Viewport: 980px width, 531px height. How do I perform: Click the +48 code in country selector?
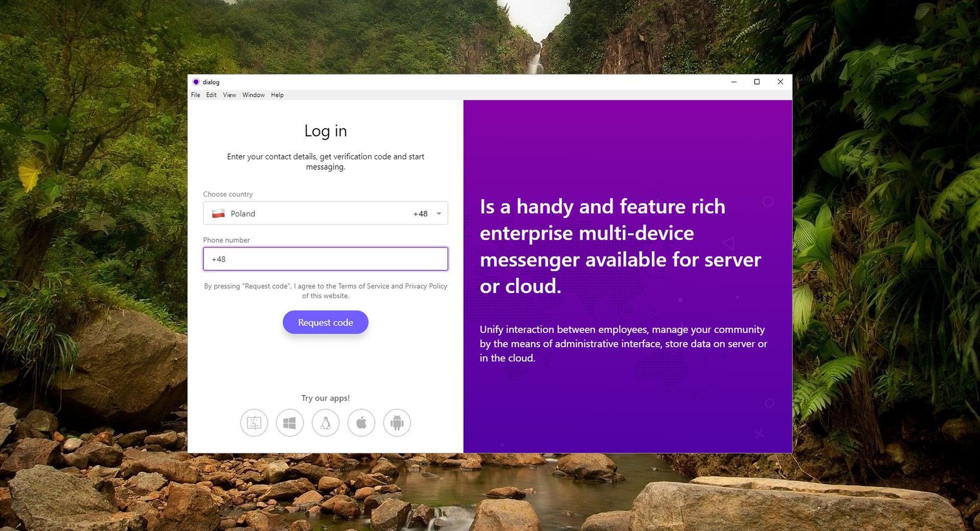pos(420,214)
